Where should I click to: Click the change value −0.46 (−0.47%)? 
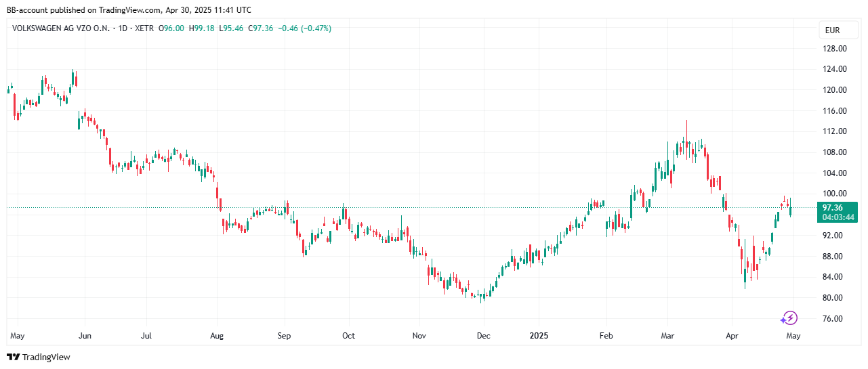(x=304, y=28)
